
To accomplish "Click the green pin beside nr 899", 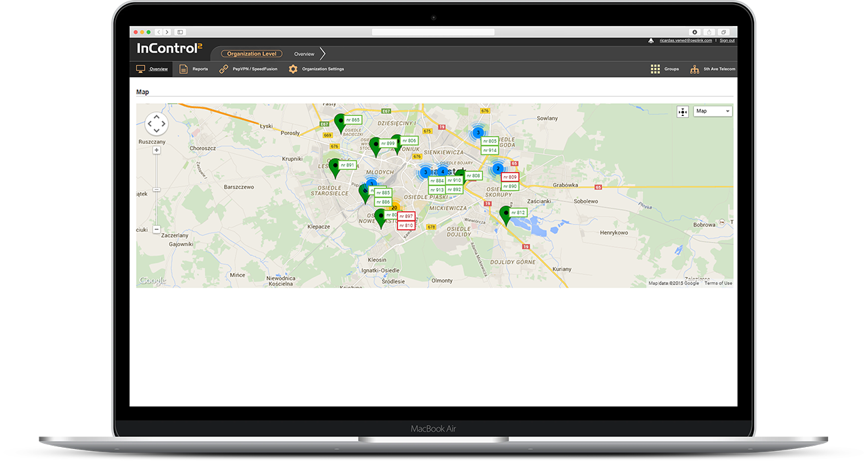I will (375, 147).
